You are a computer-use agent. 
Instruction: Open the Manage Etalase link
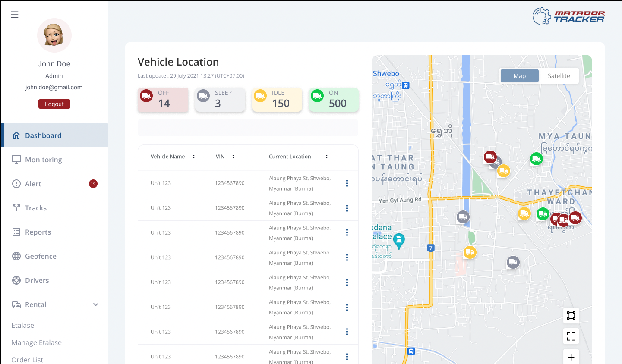36,342
